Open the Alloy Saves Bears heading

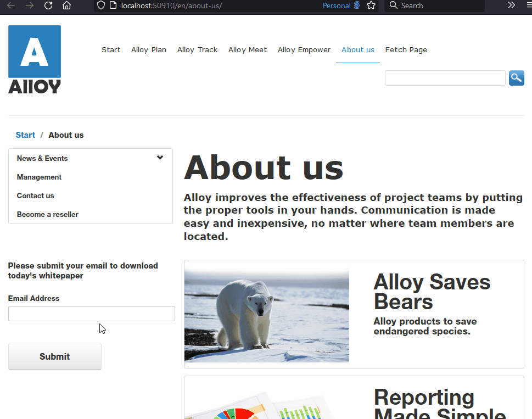[432, 292]
